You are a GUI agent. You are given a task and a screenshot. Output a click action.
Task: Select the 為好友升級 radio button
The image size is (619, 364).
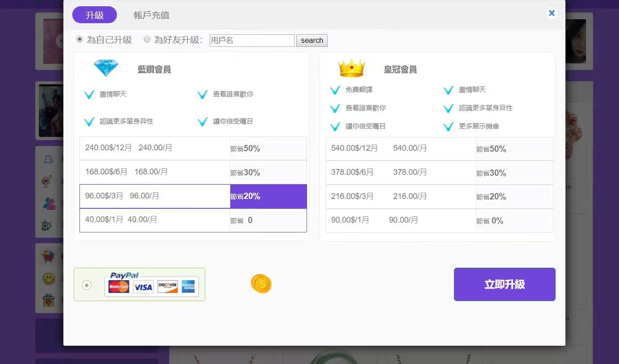pos(147,39)
